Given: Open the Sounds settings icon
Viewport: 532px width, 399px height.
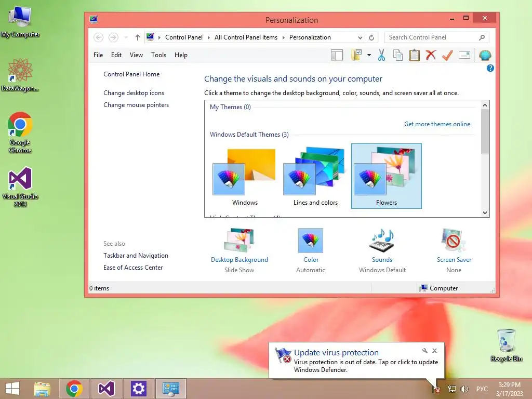Looking at the screenshot, I should [382, 240].
